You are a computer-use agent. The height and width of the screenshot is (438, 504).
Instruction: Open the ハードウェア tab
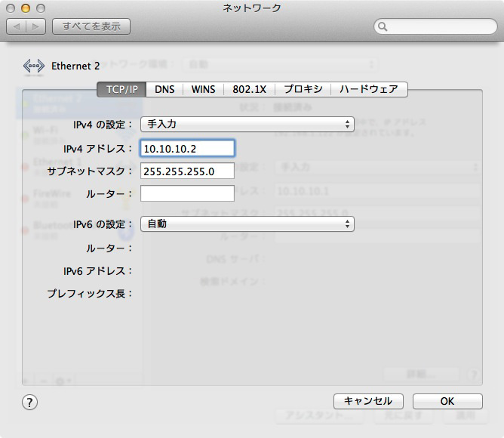point(368,89)
